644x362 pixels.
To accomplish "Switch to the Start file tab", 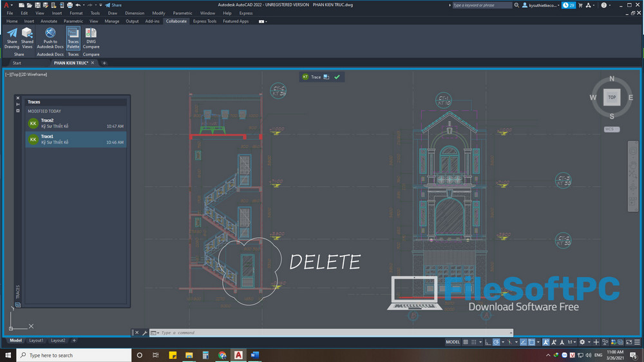I will point(17,63).
